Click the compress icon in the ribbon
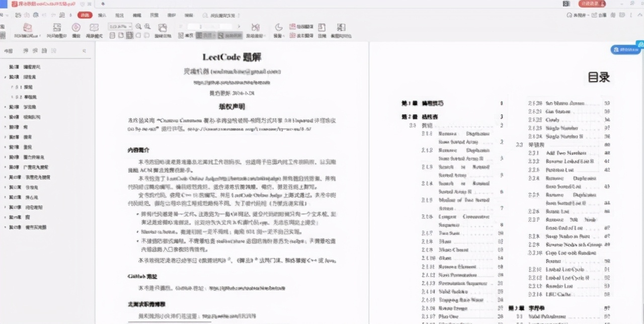The height and width of the screenshot is (324, 644). 321,27
